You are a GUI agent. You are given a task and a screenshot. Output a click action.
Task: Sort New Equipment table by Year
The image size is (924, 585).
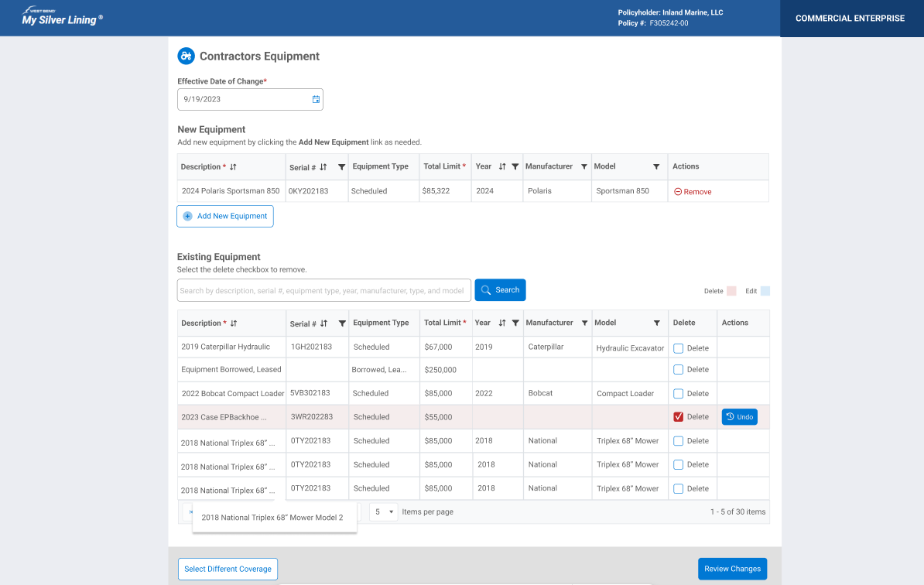[502, 166]
